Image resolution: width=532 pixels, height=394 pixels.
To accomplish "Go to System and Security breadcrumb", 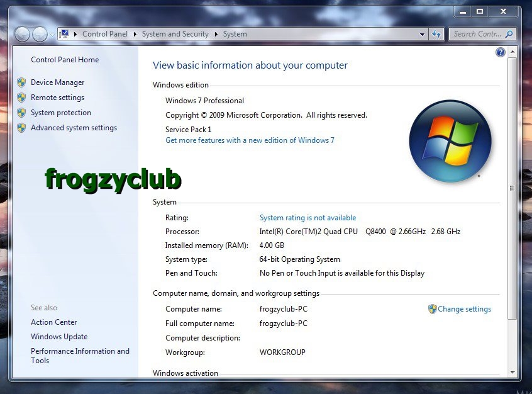I will tap(175, 34).
